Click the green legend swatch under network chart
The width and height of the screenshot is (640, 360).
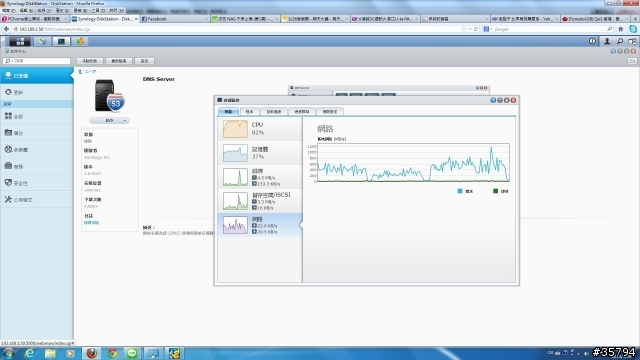(496, 191)
